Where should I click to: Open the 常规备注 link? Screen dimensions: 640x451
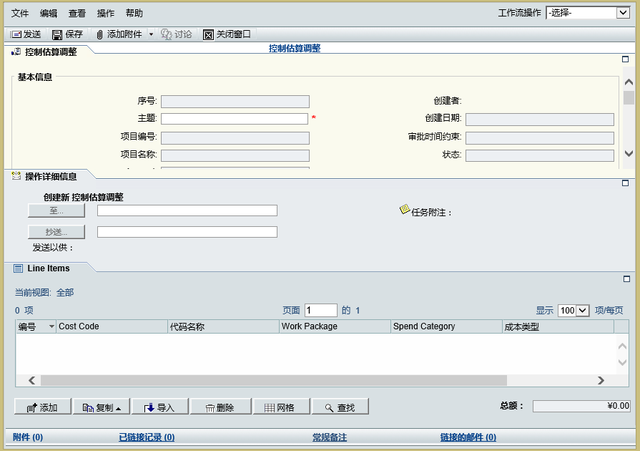(329, 437)
